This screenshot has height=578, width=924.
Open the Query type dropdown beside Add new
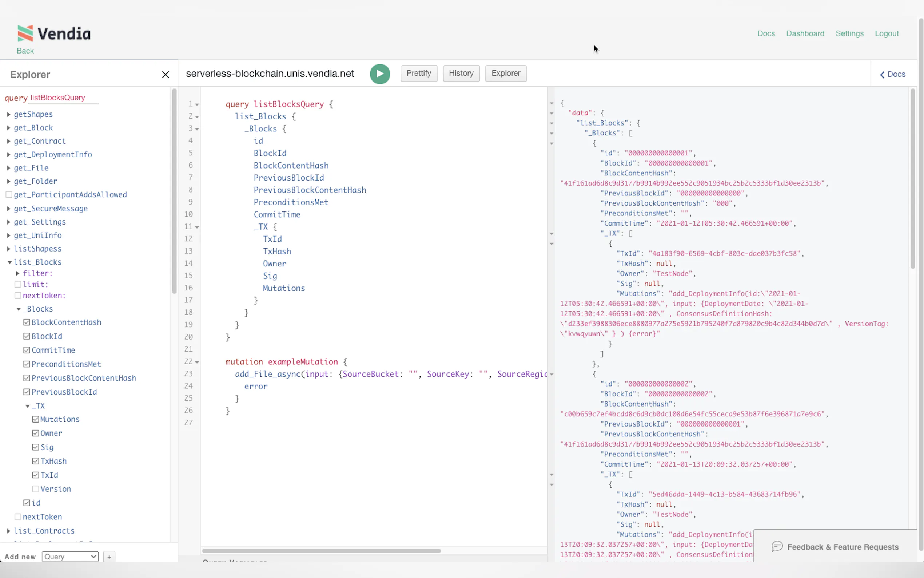tap(70, 557)
